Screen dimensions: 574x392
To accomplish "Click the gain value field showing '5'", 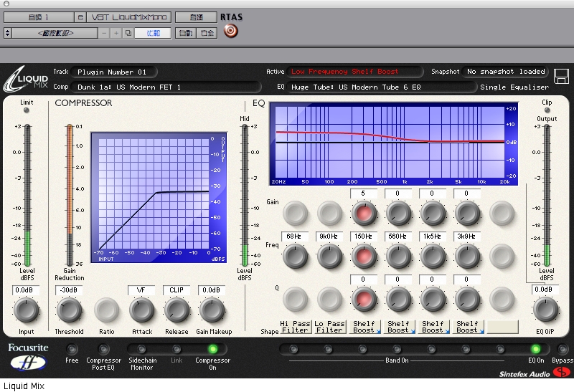I will 363,193.
